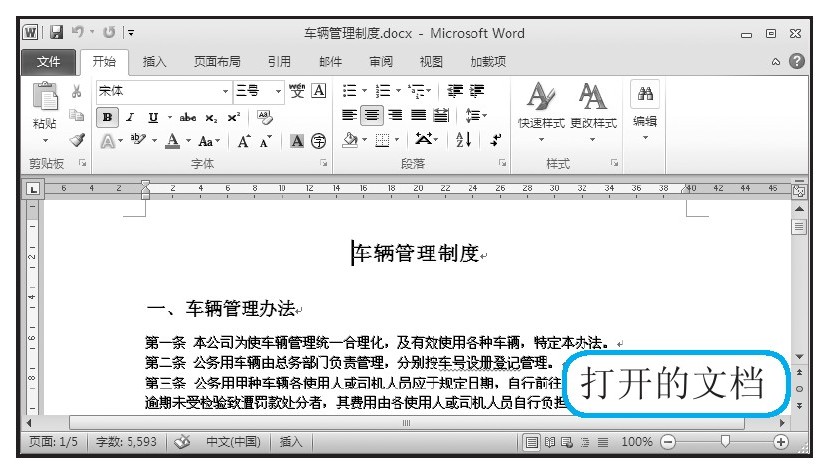This screenshot has width=828, height=469.
Task: Click the character border icon
Action: [318, 91]
